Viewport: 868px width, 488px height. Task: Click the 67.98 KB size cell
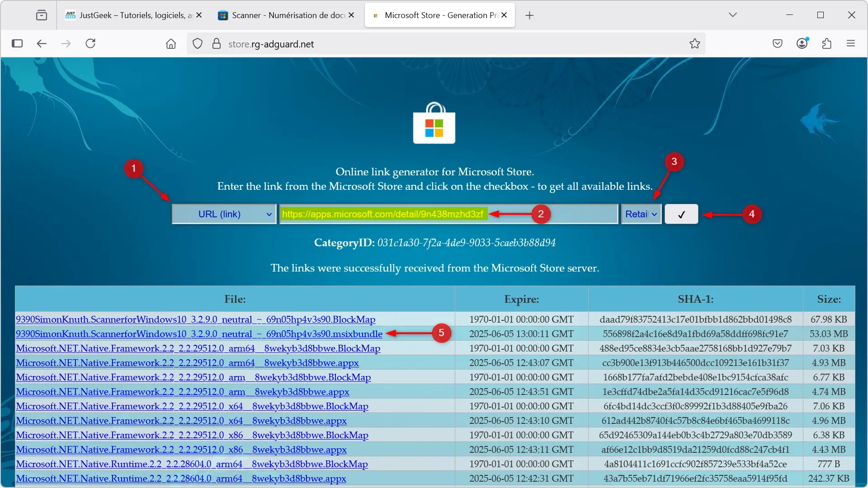(829, 319)
